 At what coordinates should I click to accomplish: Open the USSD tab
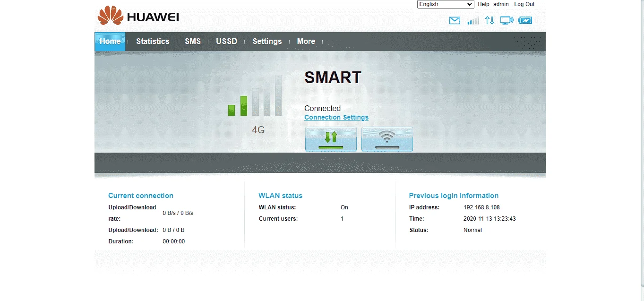[227, 41]
